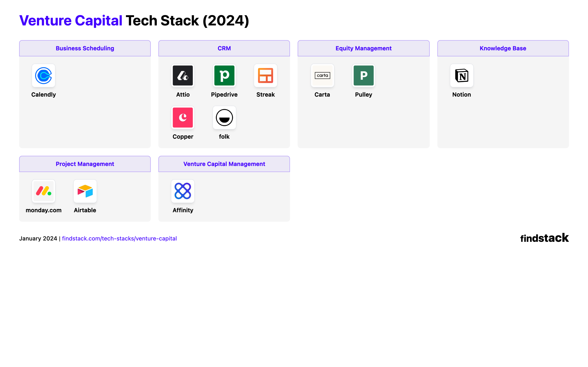Click the orange Streak icon
The image size is (588, 367).
point(265,76)
